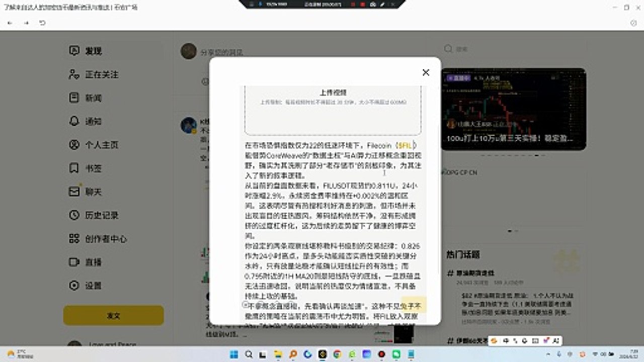Click the circle icon at editor bottom-left
Image resolution: width=644 pixels, height=362 pixels.
(x=246, y=305)
